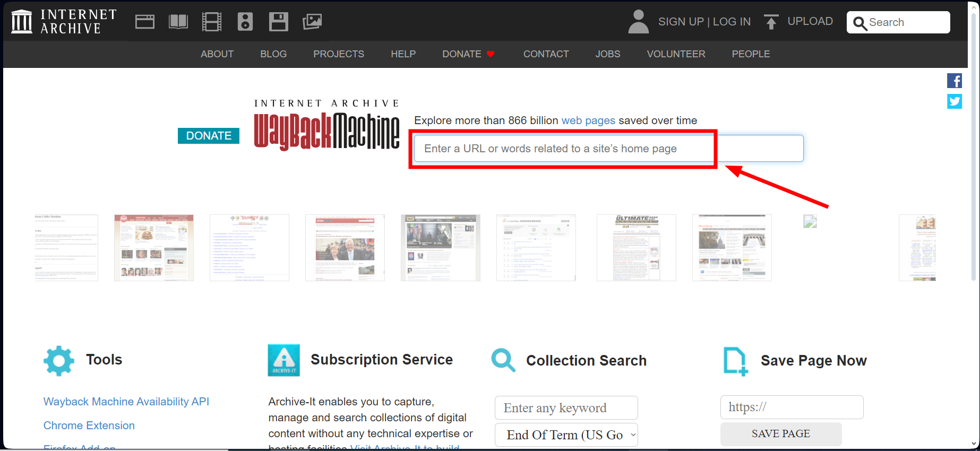The image size is (980, 451).
Task: Go to the BLOG page
Action: pyautogui.click(x=273, y=54)
